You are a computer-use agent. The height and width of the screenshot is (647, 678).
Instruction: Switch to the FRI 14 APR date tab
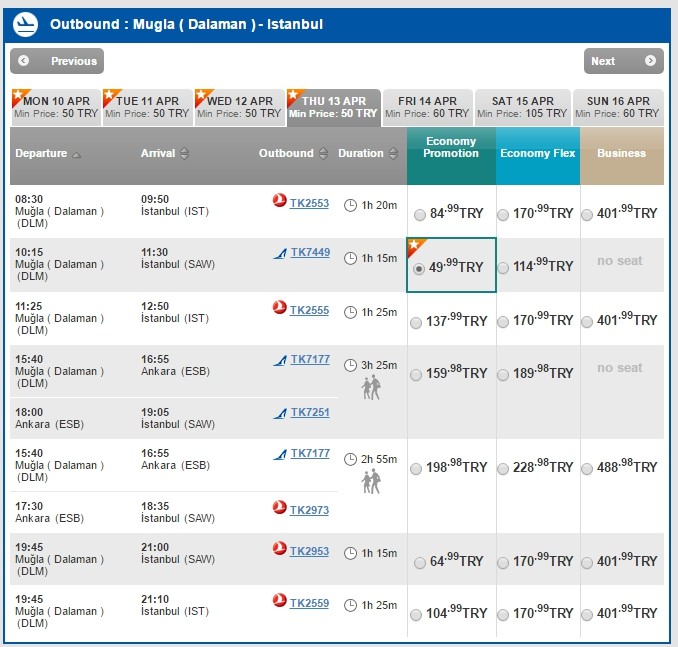click(427, 107)
